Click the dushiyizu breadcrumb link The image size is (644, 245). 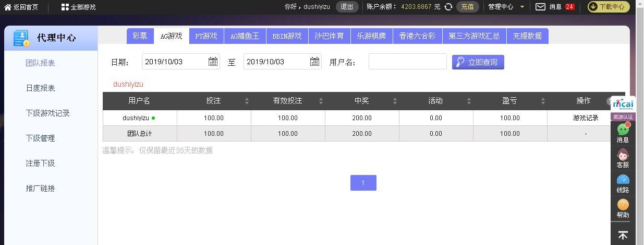pos(128,84)
